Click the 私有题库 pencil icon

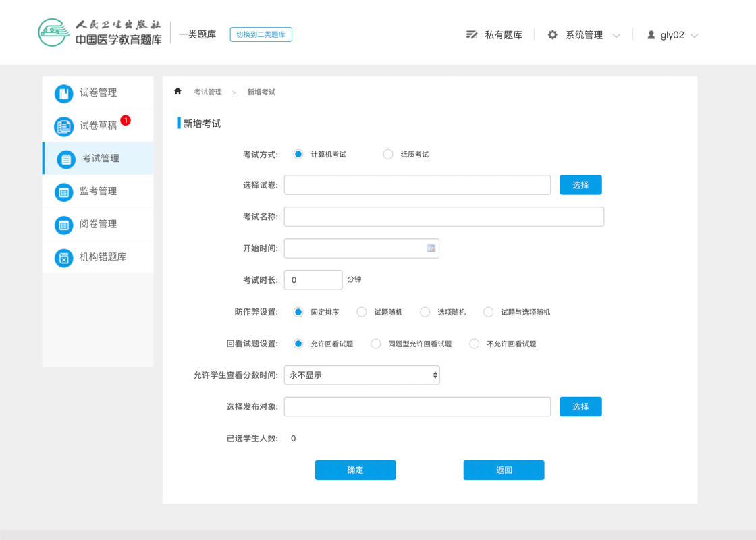coord(472,35)
